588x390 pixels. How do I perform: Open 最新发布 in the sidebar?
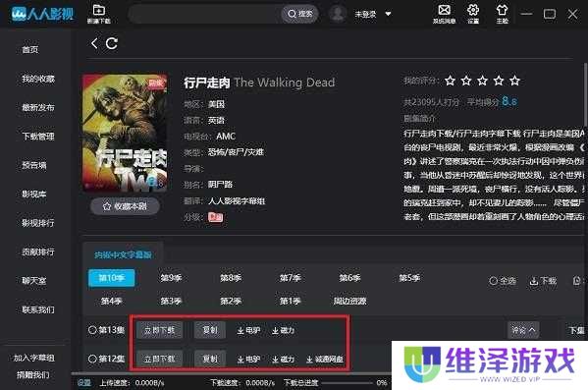click(x=38, y=107)
